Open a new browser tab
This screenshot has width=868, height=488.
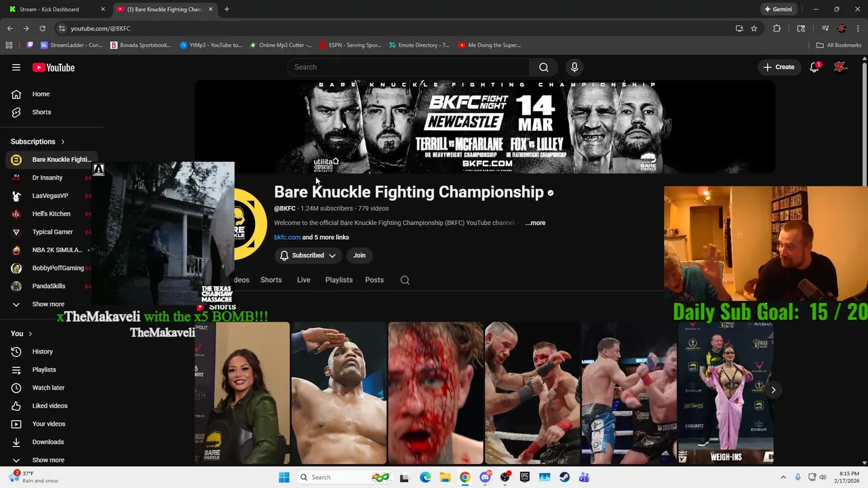tap(226, 9)
